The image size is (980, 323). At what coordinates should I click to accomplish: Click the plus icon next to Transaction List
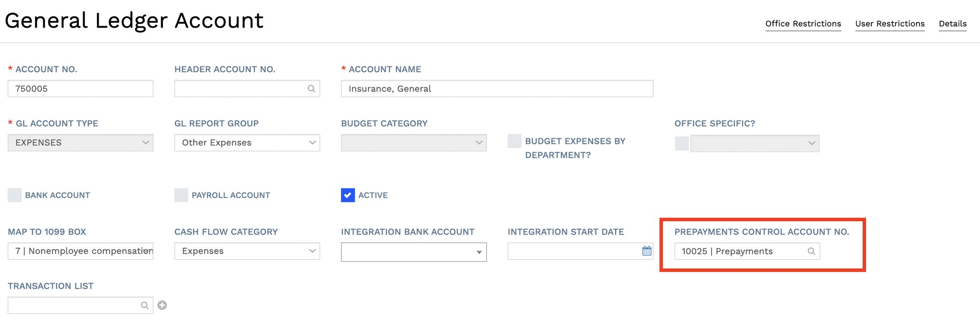pyautogui.click(x=162, y=305)
